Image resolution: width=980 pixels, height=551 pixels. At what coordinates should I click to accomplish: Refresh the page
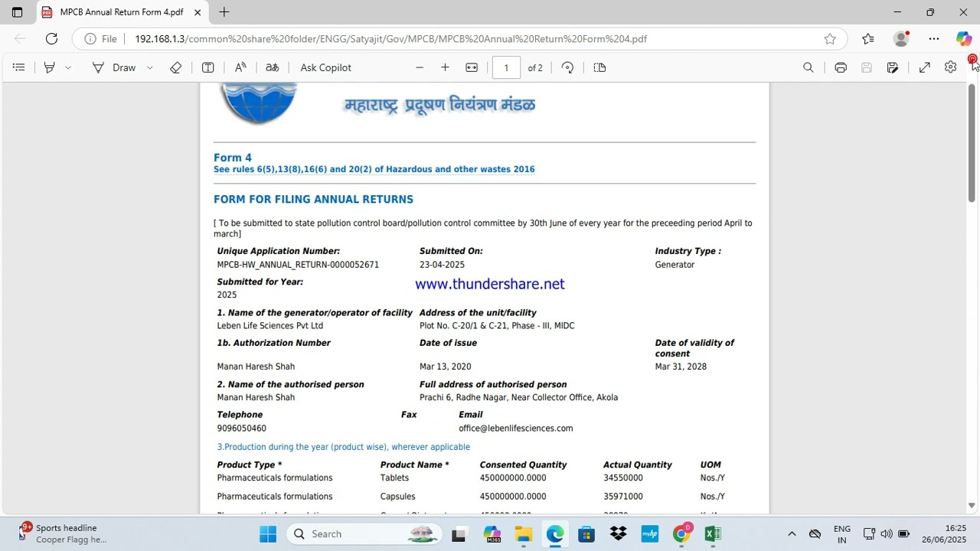click(x=51, y=39)
